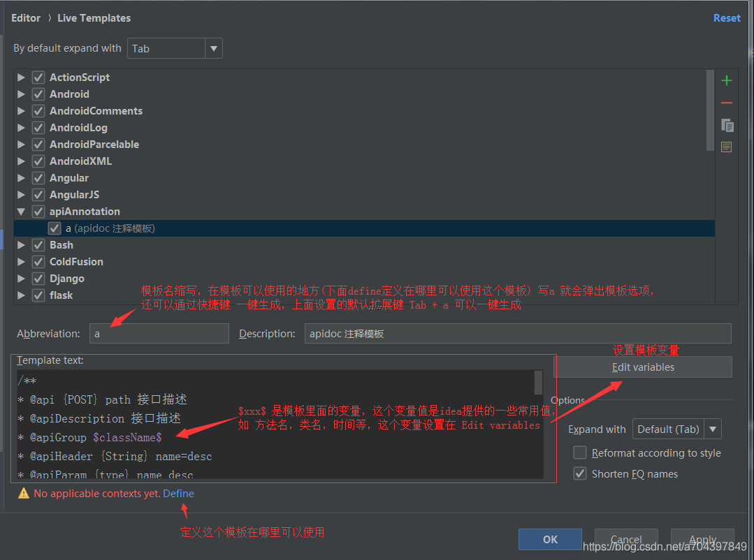The image size is (754, 560).
Task: Expand the Bash template group
Action: tap(21, 245)
